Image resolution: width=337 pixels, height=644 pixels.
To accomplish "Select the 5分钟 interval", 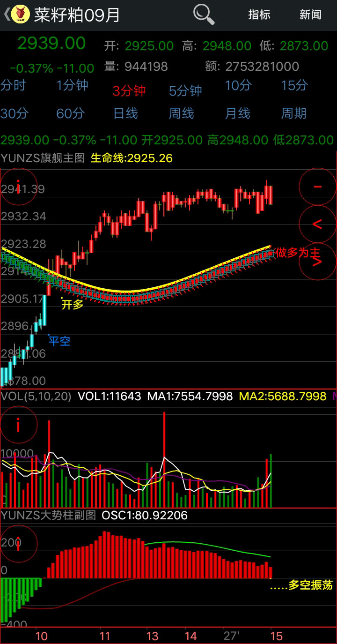I will [185, 90].
